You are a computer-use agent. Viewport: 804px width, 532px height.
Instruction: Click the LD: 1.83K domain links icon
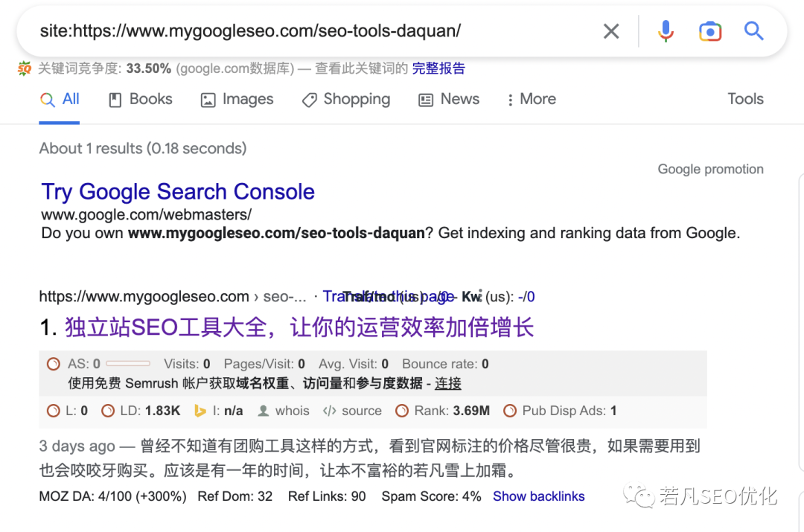coord(108,411)
